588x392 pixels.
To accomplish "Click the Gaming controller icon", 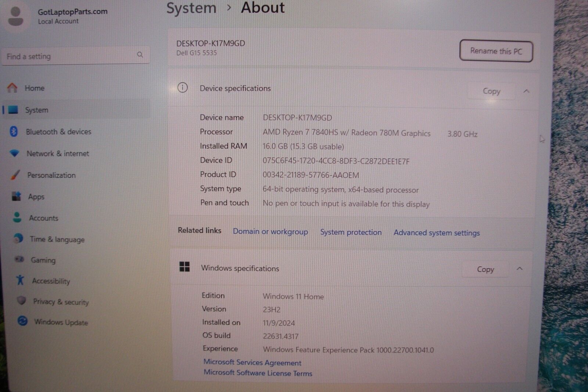I will pyautogui.click(x=19, y=259).
